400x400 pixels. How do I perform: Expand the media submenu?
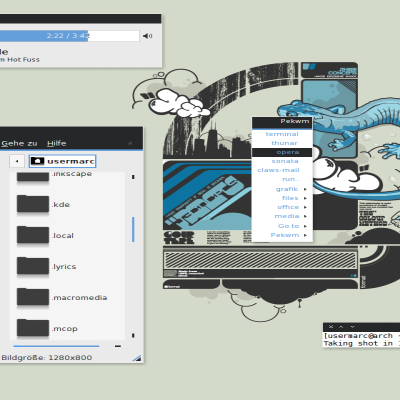click(x=282, y=216)
